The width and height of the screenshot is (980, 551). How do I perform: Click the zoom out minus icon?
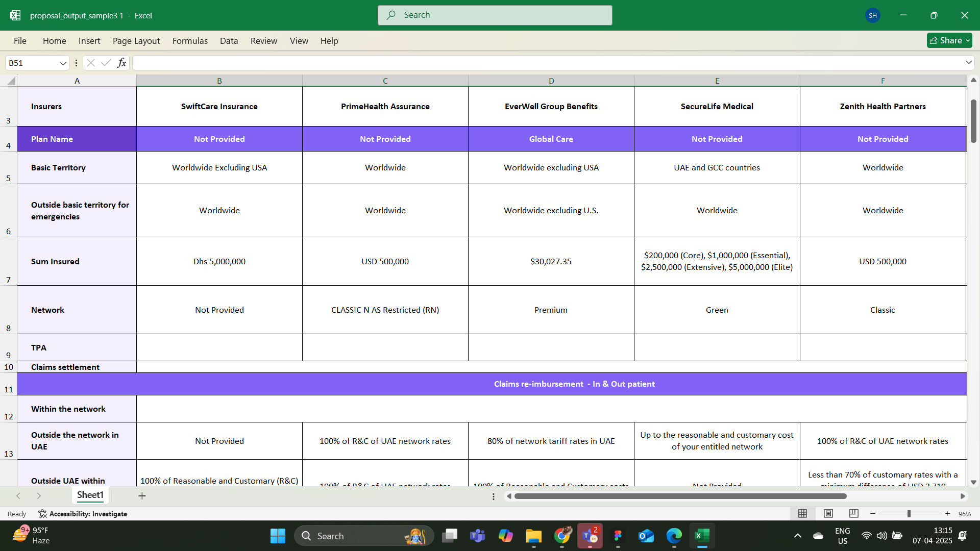(x=873, y=514)
